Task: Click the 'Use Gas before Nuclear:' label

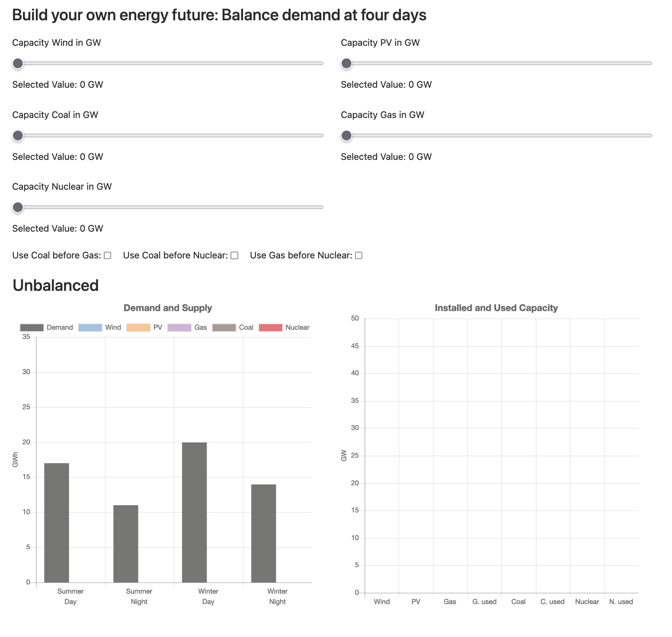Action: pos(301,255)
